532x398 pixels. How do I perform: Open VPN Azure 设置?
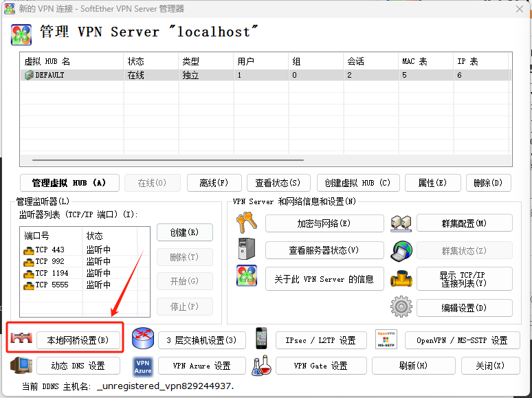201,366
